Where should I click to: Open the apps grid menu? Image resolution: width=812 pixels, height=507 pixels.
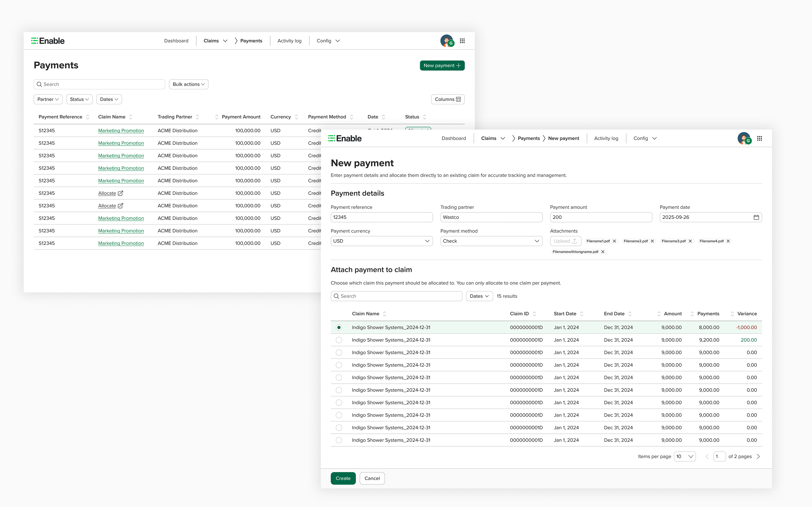[760, 138]
